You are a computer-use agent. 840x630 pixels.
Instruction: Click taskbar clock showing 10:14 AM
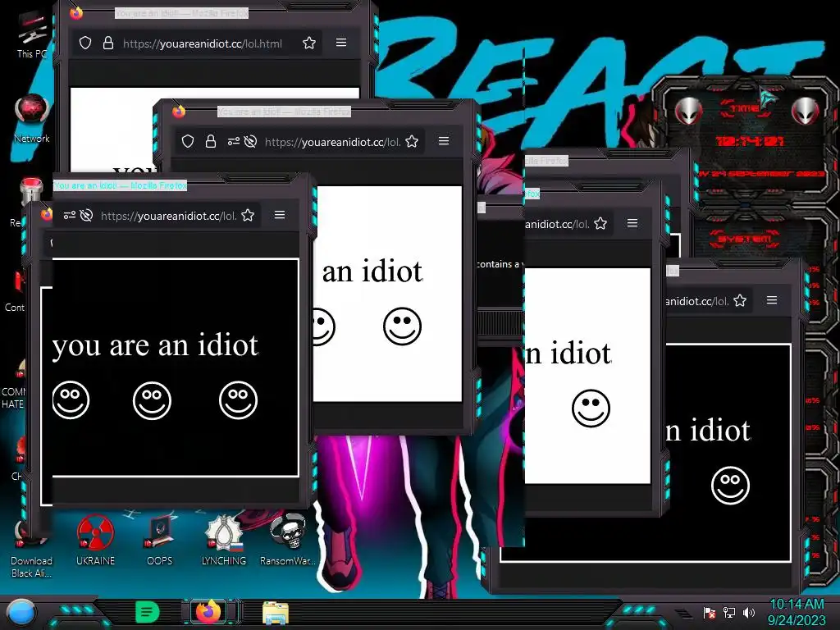pos(797,612)
